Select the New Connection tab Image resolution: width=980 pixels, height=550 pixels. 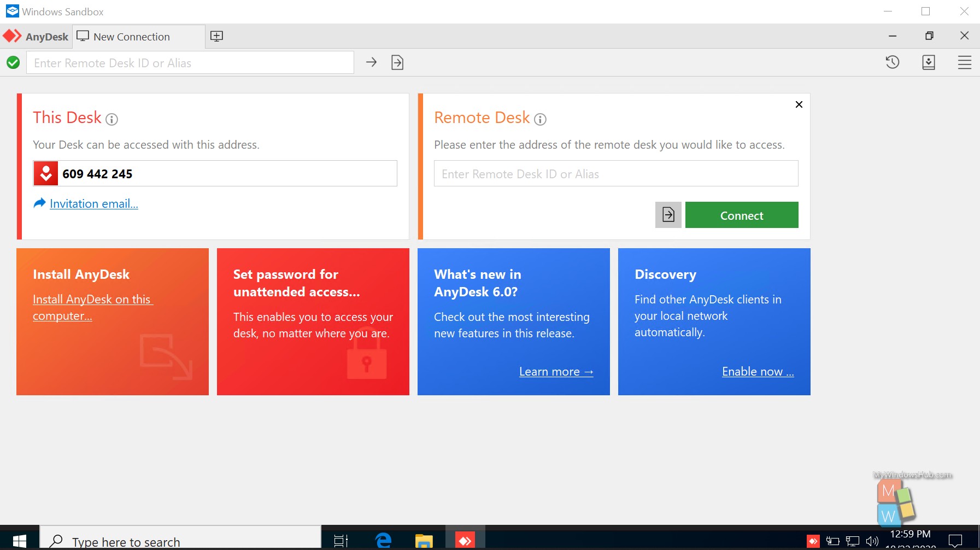[x=139, y=37]
